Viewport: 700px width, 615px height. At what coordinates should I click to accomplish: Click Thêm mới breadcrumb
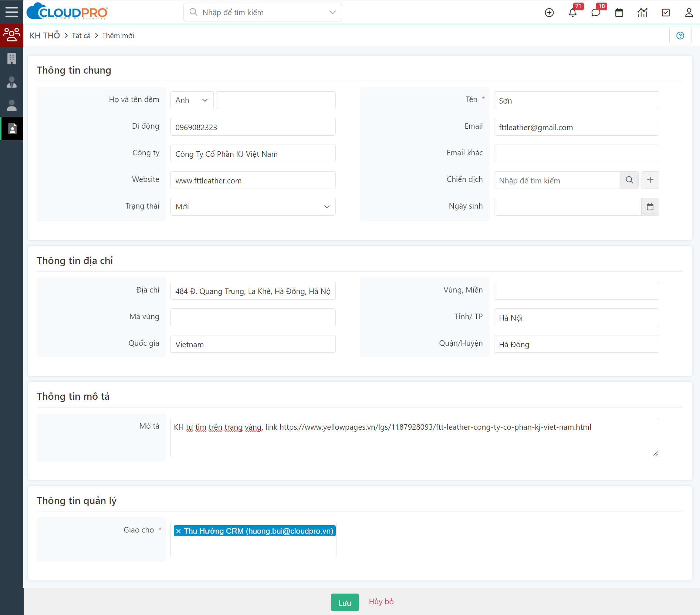(118, 36)
